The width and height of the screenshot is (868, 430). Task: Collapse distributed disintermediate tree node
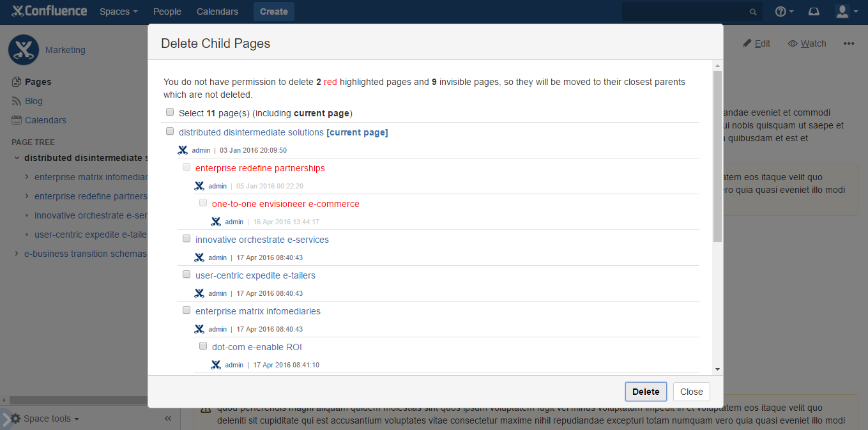(17, 158)
